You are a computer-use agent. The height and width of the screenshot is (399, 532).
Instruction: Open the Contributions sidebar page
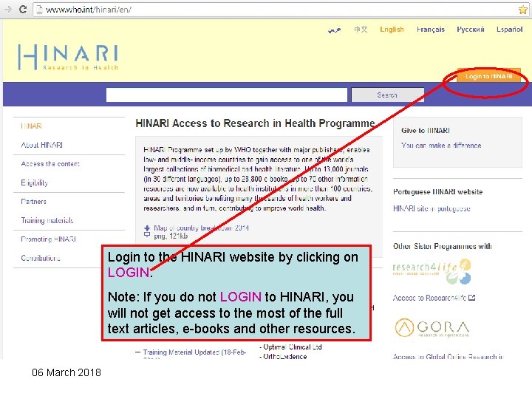[x=41, y=258]
